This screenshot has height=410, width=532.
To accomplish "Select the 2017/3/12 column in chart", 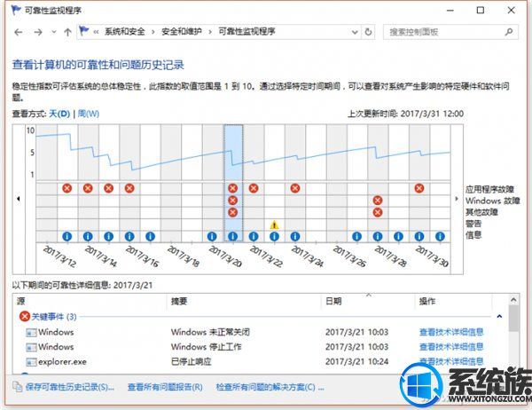I will (46, 184).
